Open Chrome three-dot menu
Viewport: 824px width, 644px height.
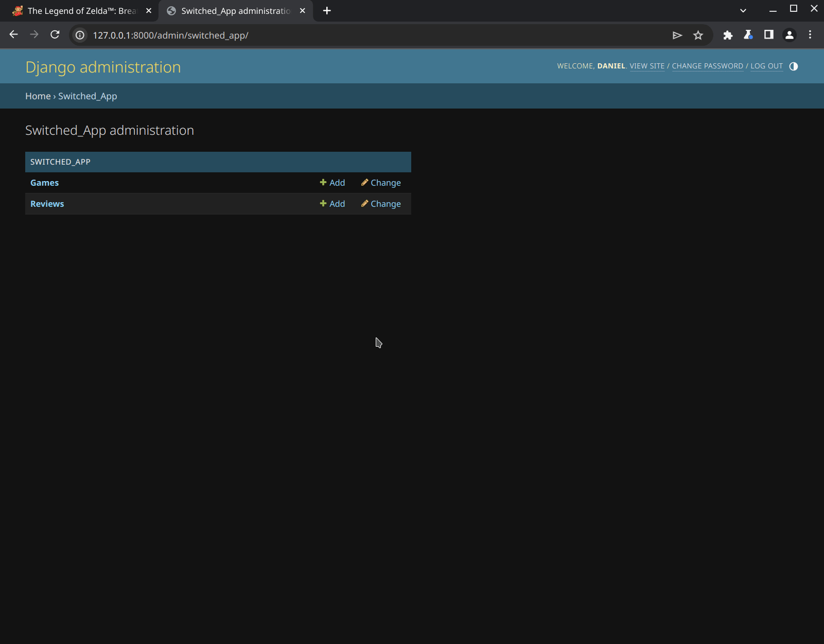click(810, 35)
